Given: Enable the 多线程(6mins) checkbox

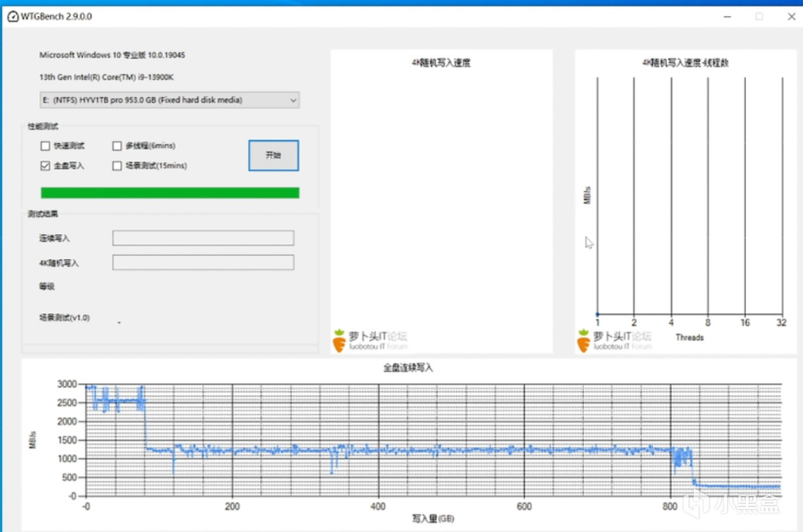Looking at the screenshot, I should (117, 146).
